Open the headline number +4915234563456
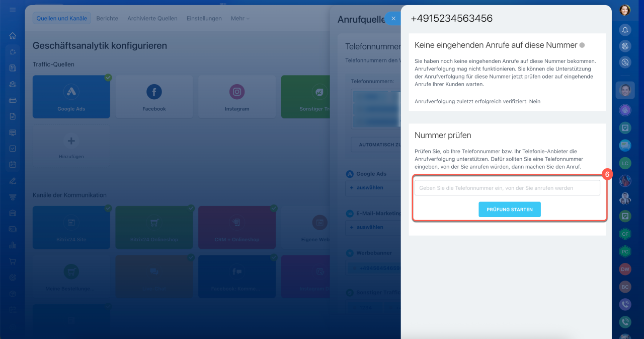The image size is (644, 339). click(x=451, y=19)
